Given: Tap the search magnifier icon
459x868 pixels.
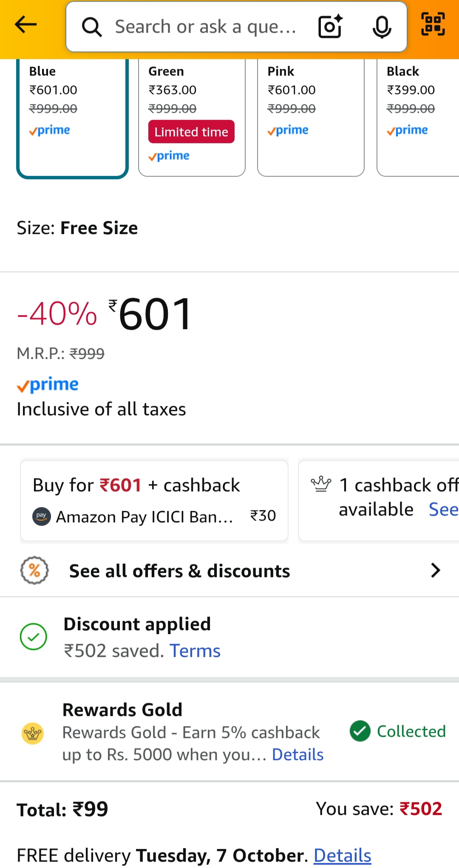Looking at the screenshot, I should pyautogui.click(x=92, y=27).
